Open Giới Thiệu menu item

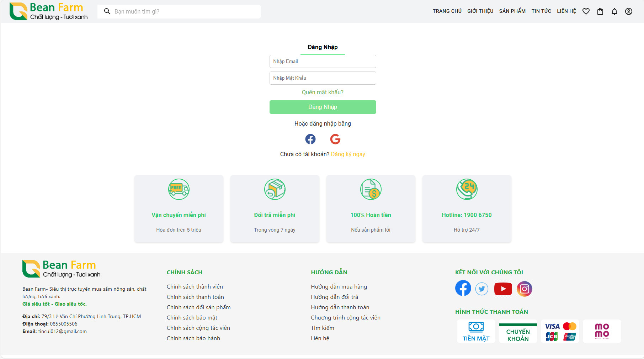[480, 11]
